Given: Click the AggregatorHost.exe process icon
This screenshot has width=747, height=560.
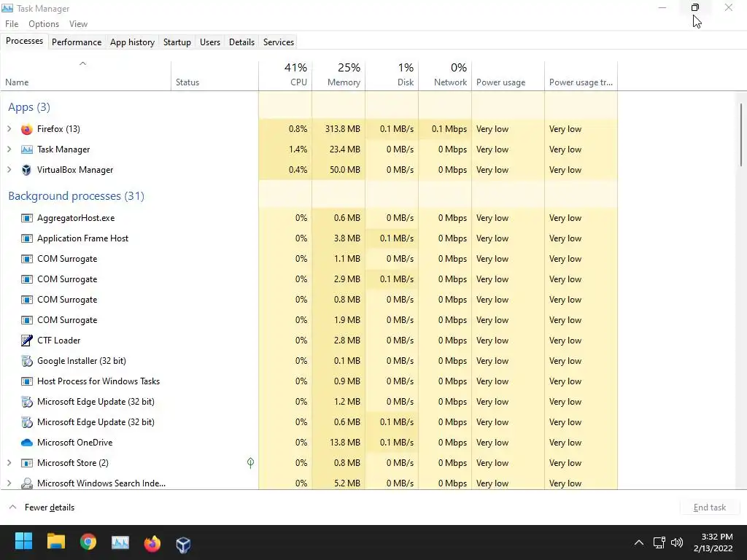Looking at the screenshot, I should pos(27,218).
